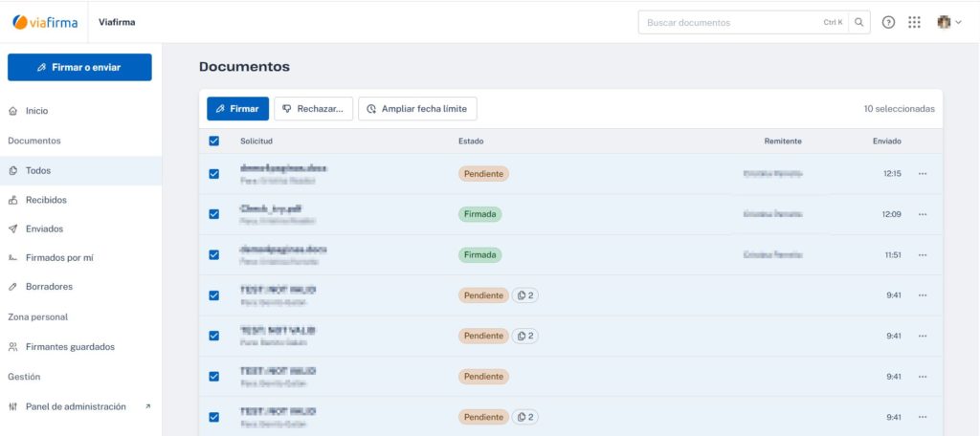Click the Gestión sidebar label
The height and width of the screenshot is (436, 980).
point(24,378)
